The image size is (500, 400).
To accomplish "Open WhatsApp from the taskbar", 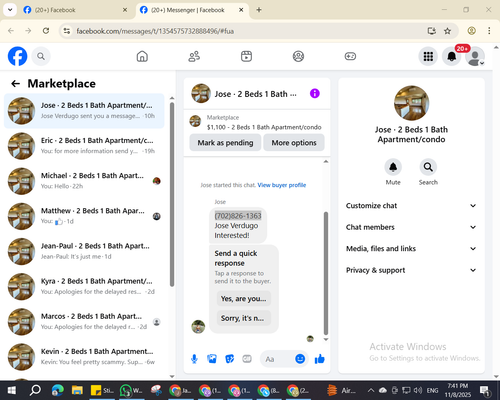I will point(130,390).
